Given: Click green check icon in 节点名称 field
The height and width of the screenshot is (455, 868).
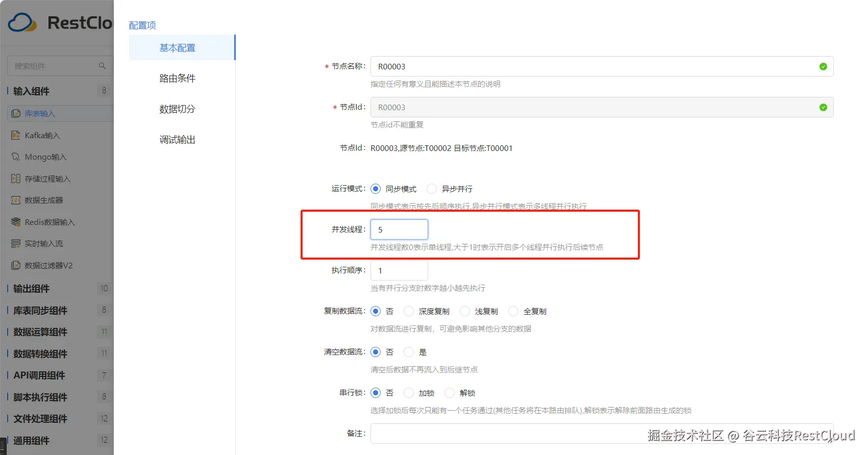Looking at the screenshot, I should 823,66.
